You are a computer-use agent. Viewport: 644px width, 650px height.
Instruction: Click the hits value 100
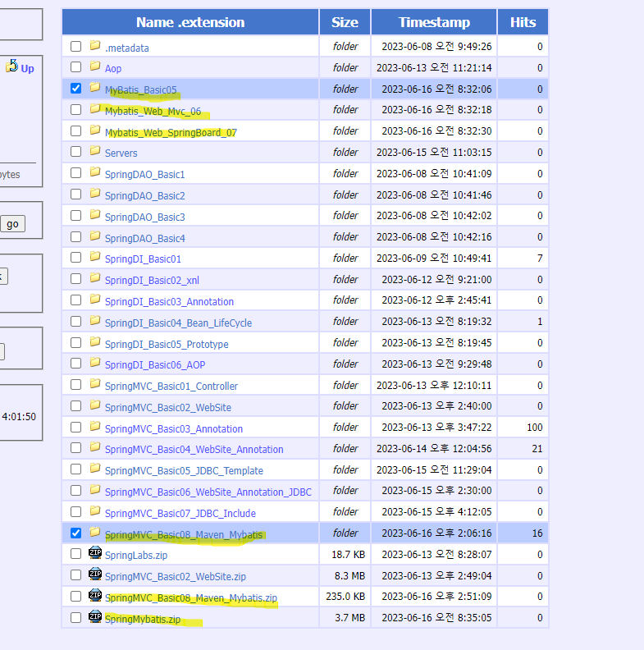(535, 428)
